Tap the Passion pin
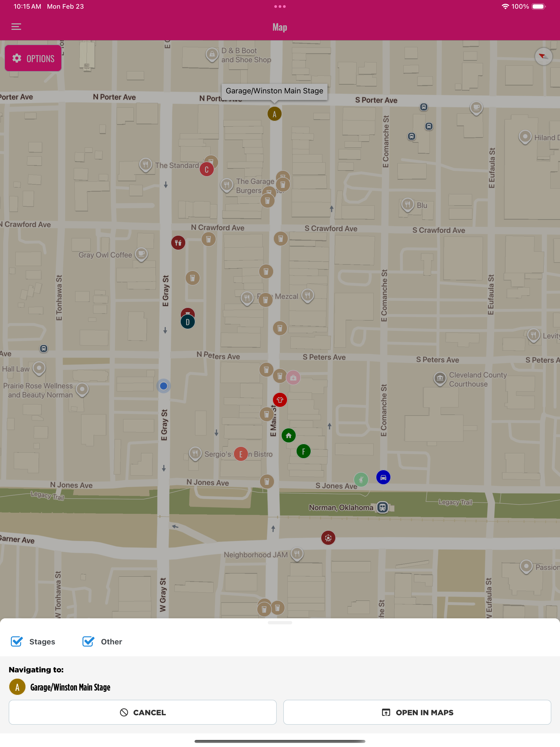 (526, 567)
